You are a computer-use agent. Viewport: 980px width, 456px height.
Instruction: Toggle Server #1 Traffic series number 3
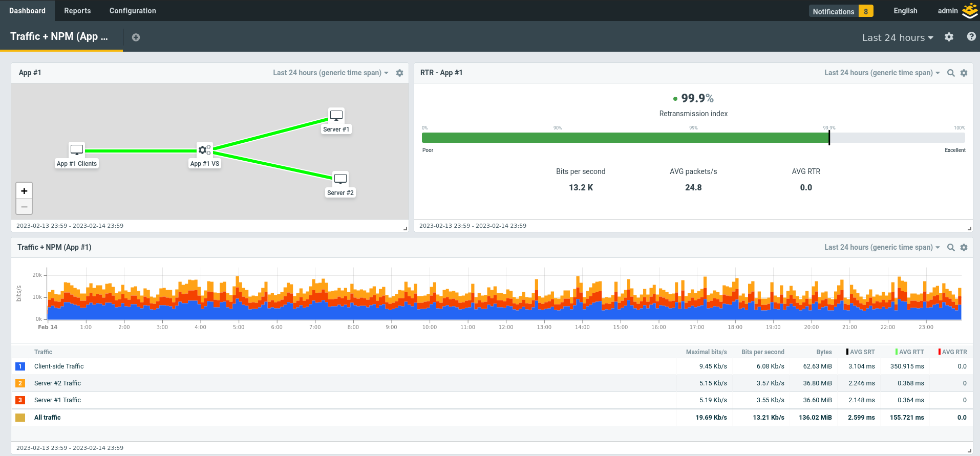20,400
